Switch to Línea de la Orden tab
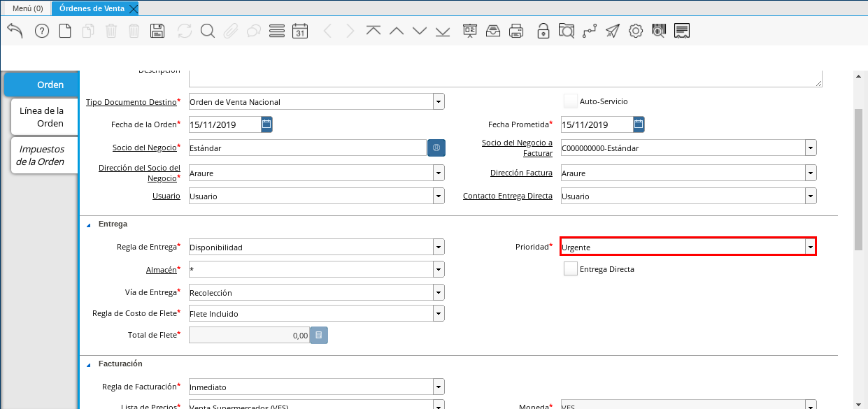 click(42, 117)
